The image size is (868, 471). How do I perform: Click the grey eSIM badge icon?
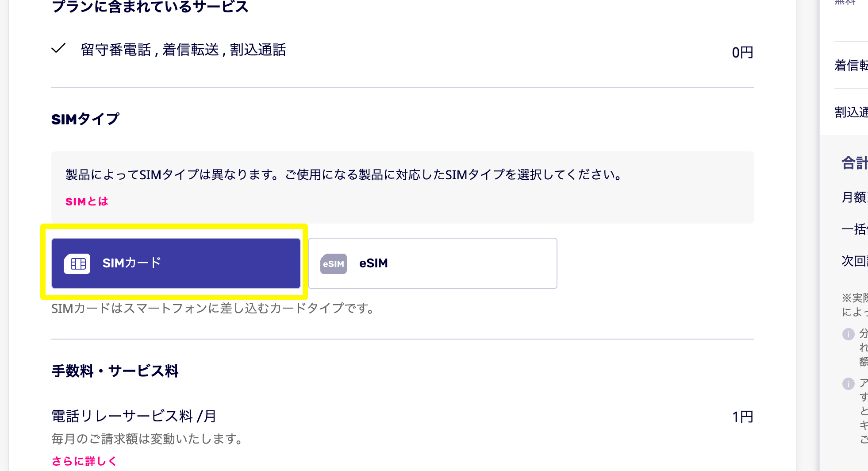click(x=334, y=264)
